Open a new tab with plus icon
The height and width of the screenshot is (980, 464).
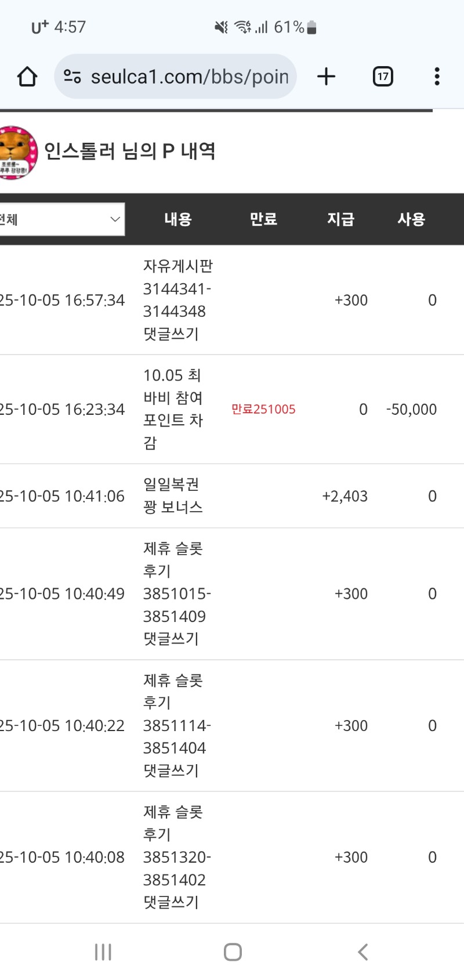[x=327, y=77]
